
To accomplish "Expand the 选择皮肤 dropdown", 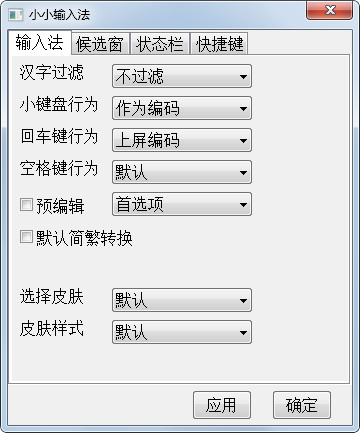I will tap(182, 300).
